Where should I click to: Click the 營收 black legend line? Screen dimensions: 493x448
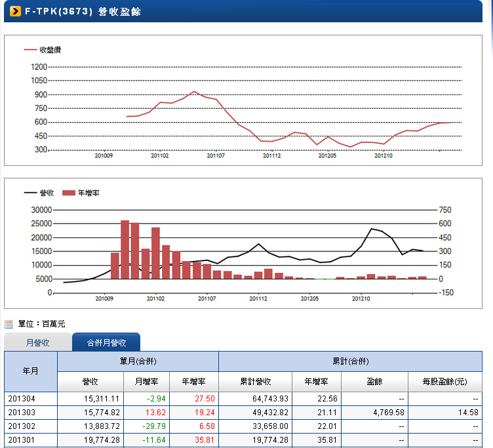[30, 193]
